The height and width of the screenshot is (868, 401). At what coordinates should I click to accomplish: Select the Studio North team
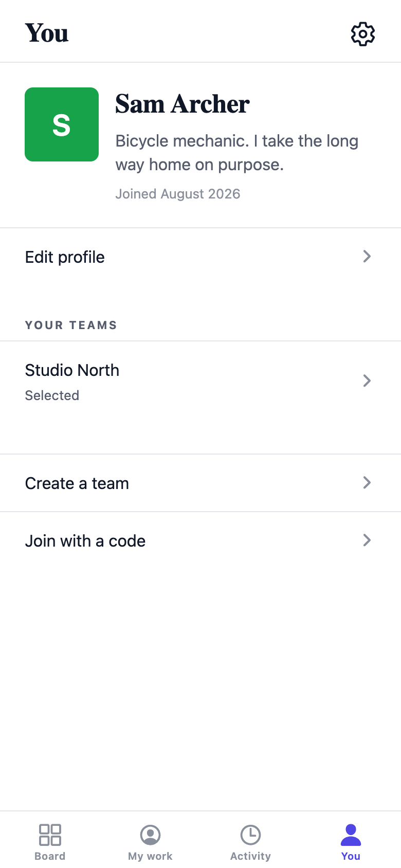(x=200, y=383)
